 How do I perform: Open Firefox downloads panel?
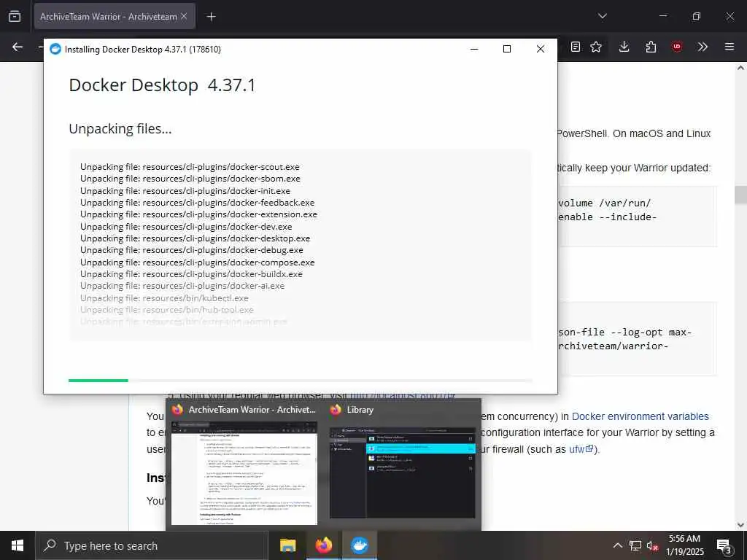click(x=624, y=47)
